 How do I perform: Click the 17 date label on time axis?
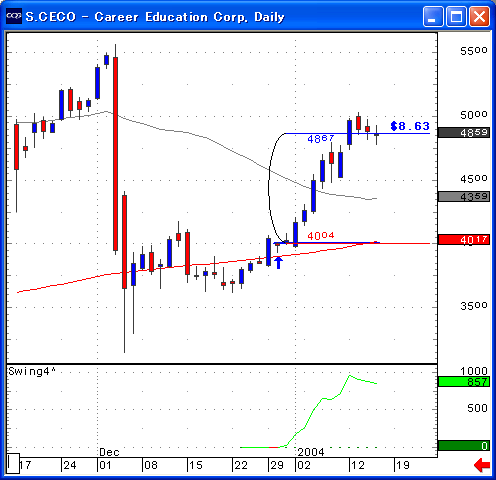pos(25,465)
